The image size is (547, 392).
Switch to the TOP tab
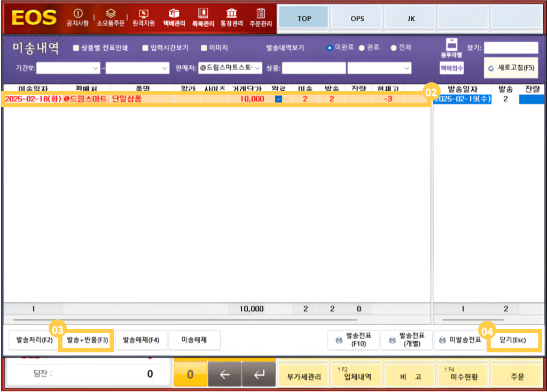coord(304,18)
